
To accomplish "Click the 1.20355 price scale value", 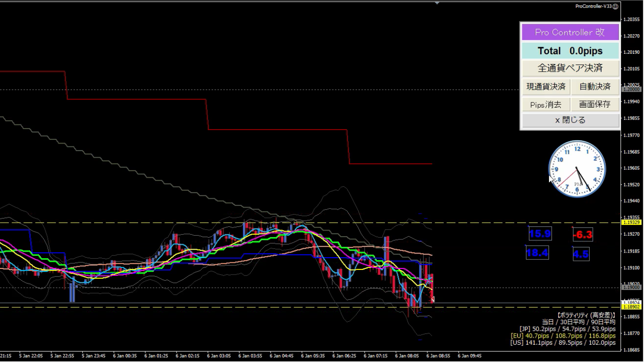I will (x=631, y=20).
